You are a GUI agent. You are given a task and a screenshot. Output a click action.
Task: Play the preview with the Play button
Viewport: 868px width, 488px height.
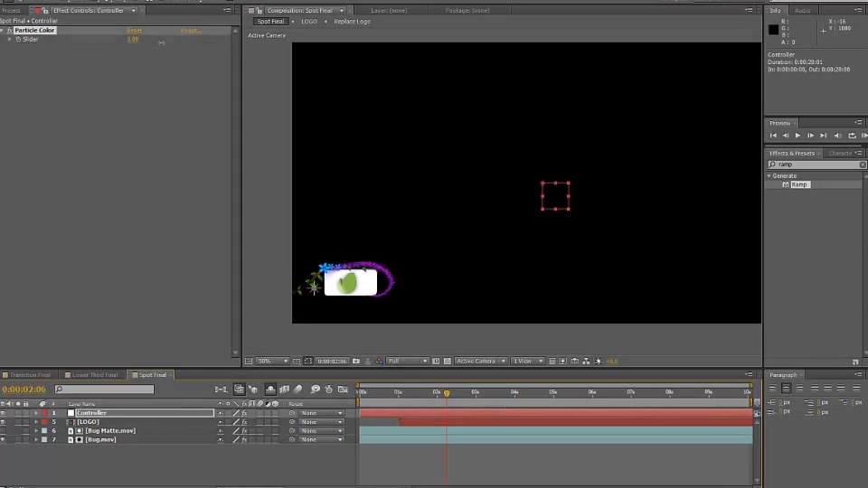[x=797, y=136]
